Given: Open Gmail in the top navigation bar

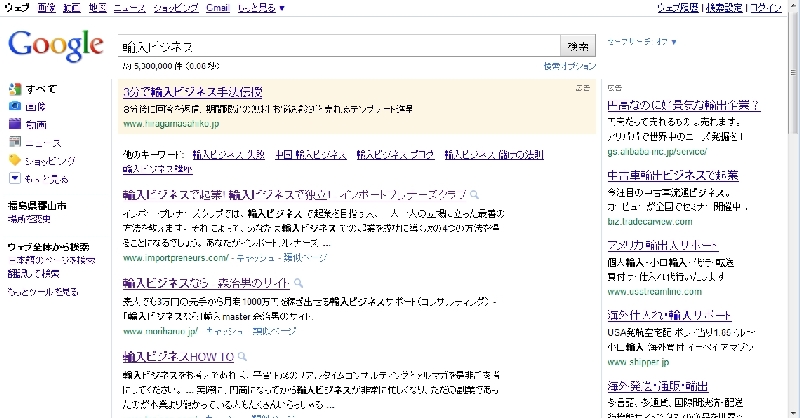Looking at the screenshot, I should [218, 8].
